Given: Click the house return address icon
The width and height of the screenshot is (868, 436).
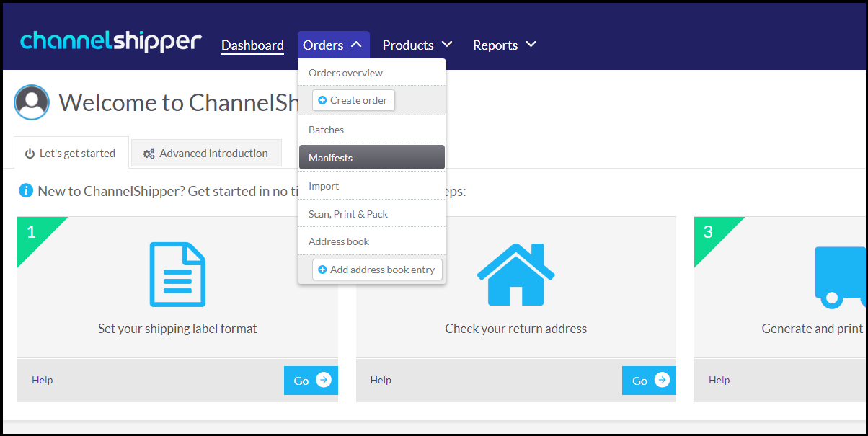Looking at the screenshot, I should (x=515, y=275).
